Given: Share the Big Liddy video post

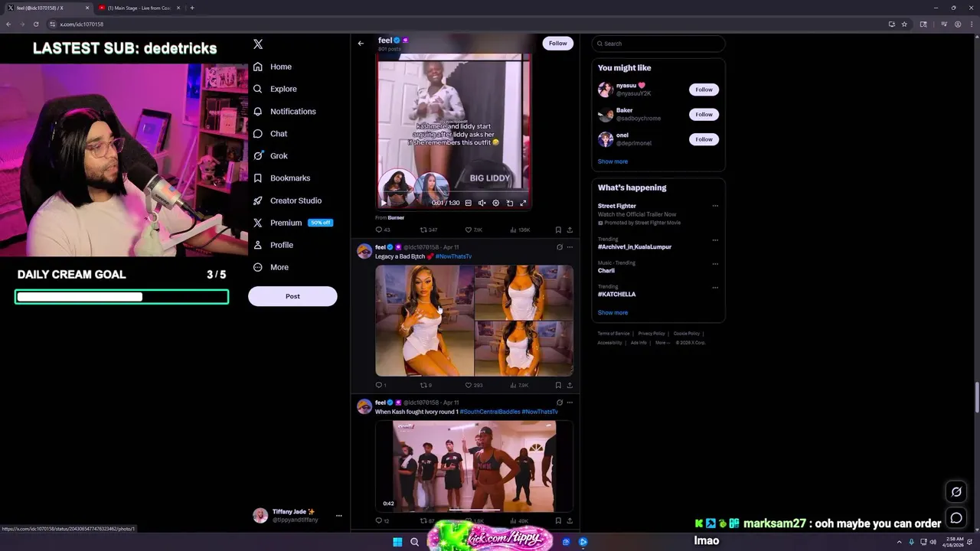Looking at the screenshot, I should pyautogui.click(x=570, y=230).
